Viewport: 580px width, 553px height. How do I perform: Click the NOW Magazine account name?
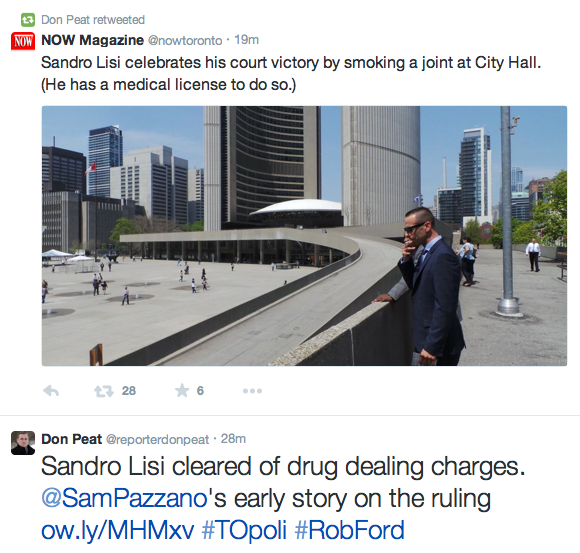[x=92, y=40]
